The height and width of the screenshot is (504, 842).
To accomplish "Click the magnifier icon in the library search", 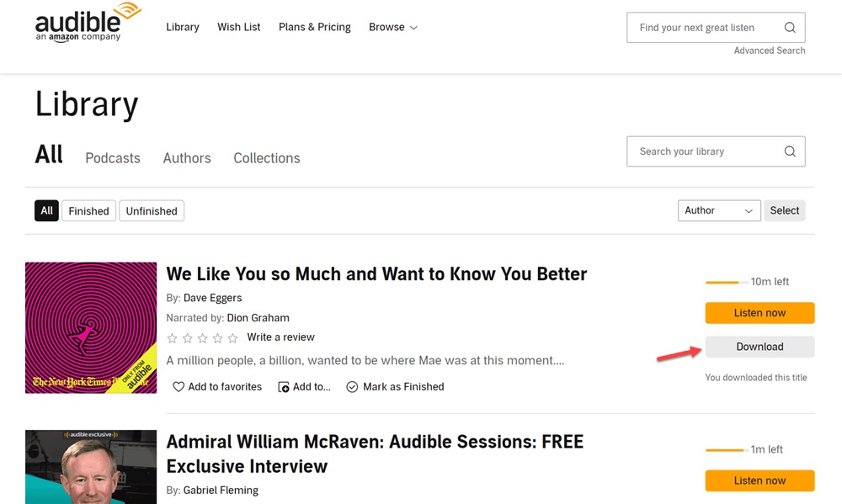I will pos(790,151).
